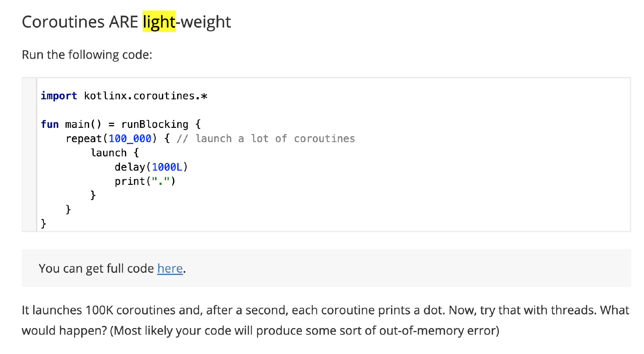Click the "launch a lot of coroutines" comment

275,139
